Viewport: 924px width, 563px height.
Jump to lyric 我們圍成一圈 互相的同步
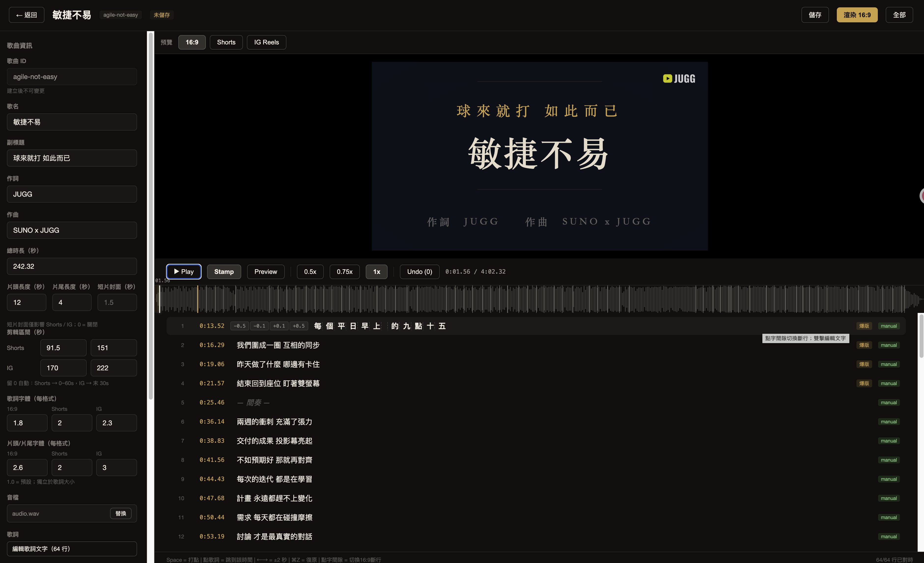(x=278, y=345)
